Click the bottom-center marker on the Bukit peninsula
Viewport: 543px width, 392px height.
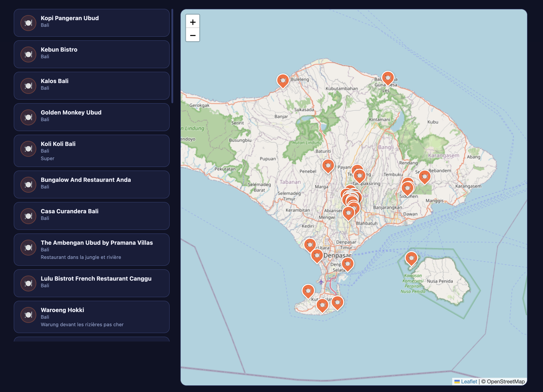[322, 305]
